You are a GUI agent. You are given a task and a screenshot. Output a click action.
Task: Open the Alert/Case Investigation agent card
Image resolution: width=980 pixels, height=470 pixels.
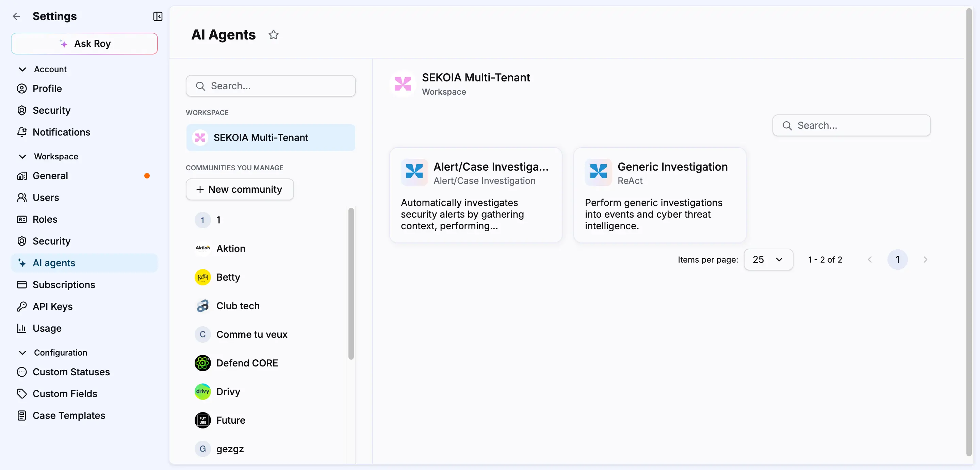[x=476, y=195]
